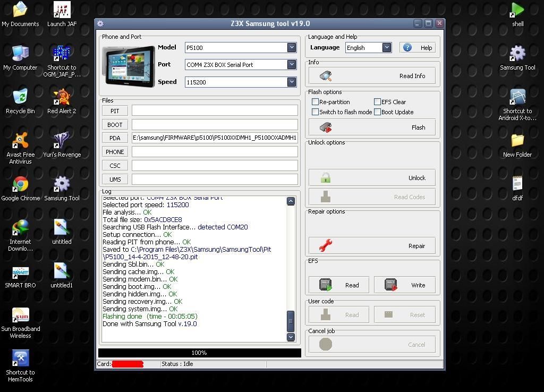Click the Repair wrench button
The image size is (544, 392).
pyautogui.click(x=372, y=246)
